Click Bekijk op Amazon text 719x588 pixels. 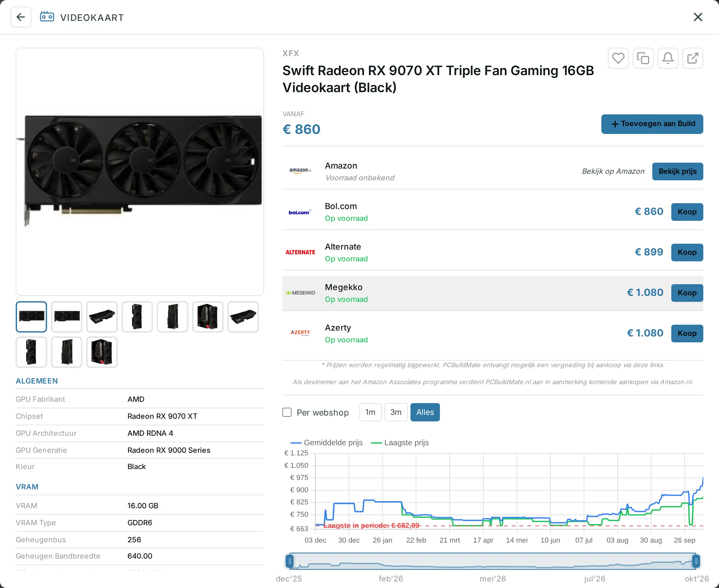[613, 171]
